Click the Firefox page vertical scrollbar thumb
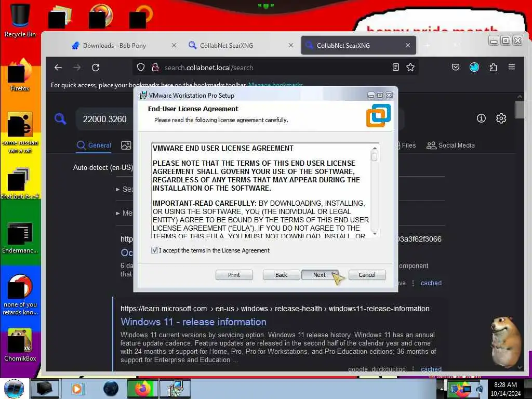 [520, 110]
